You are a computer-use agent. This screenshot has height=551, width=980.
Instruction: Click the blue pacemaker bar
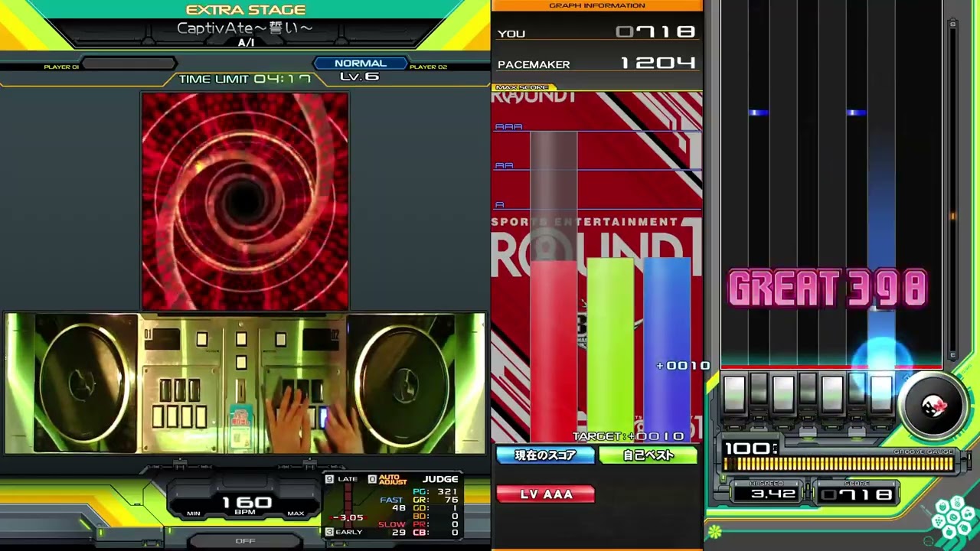(667, 350)
